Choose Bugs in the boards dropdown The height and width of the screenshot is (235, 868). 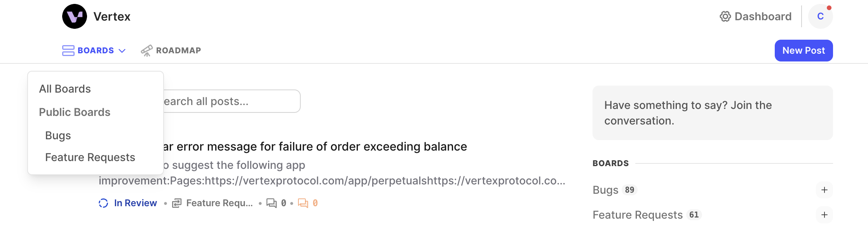coord(58,135)
